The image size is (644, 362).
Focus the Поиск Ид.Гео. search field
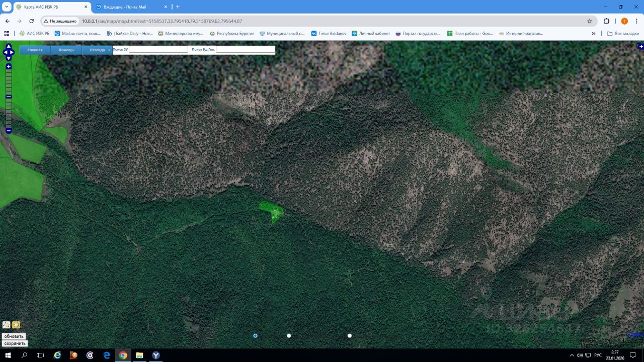click(246, 49)
